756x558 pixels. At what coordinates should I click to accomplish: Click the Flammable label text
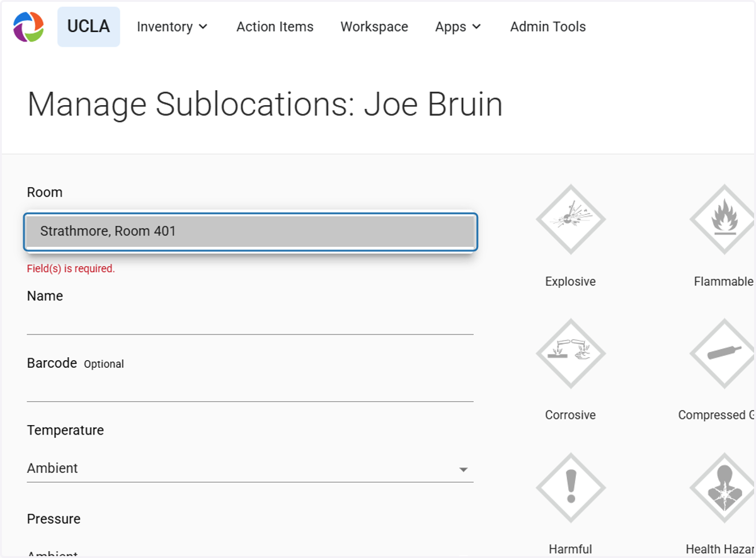(x=723, y=282)
